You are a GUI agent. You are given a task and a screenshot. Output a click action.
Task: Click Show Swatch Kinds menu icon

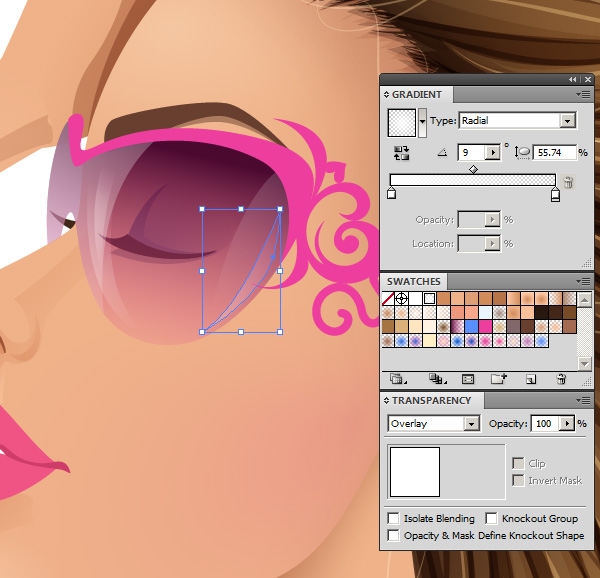point(436,379)
